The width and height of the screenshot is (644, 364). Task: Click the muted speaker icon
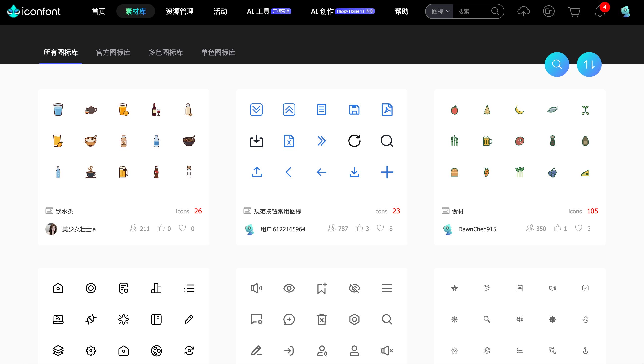[x=387, y=350]
